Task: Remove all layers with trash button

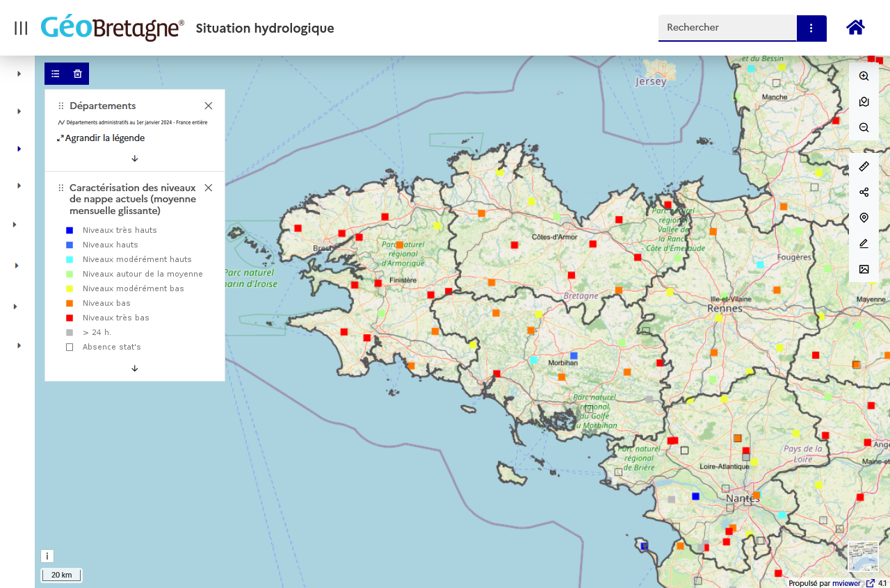Action: 78,74
